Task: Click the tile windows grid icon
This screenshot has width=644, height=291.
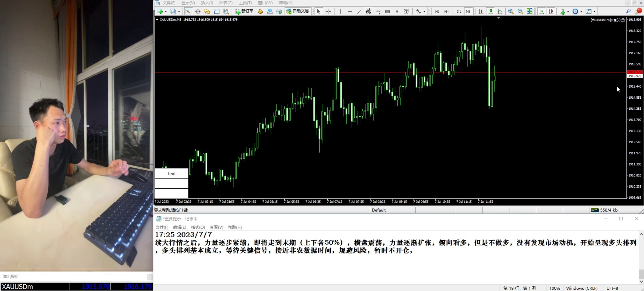Action: coord(530,11)
